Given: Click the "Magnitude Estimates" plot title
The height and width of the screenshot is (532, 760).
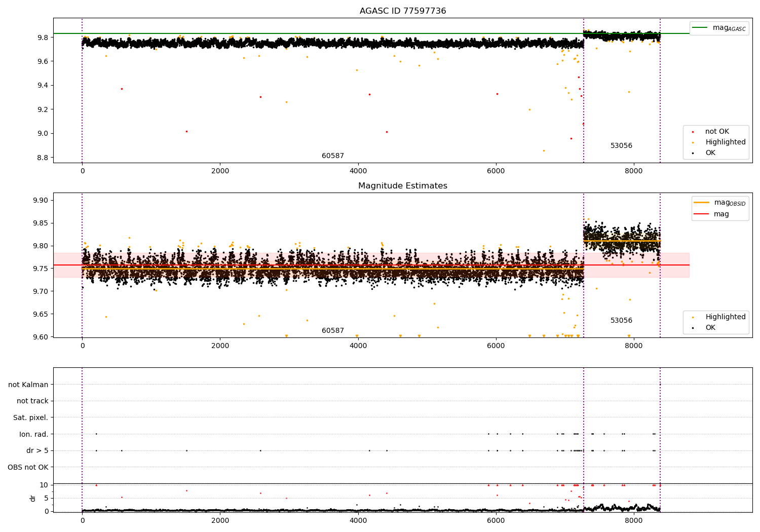Looking at the screenshot, I should (403, 186).
